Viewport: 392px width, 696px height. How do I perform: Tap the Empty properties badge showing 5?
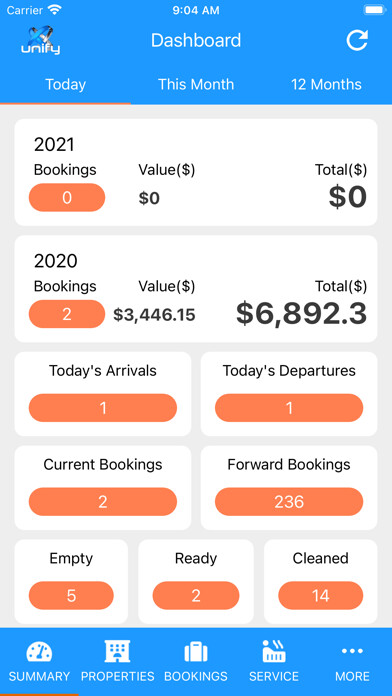(x=71, y=595)
